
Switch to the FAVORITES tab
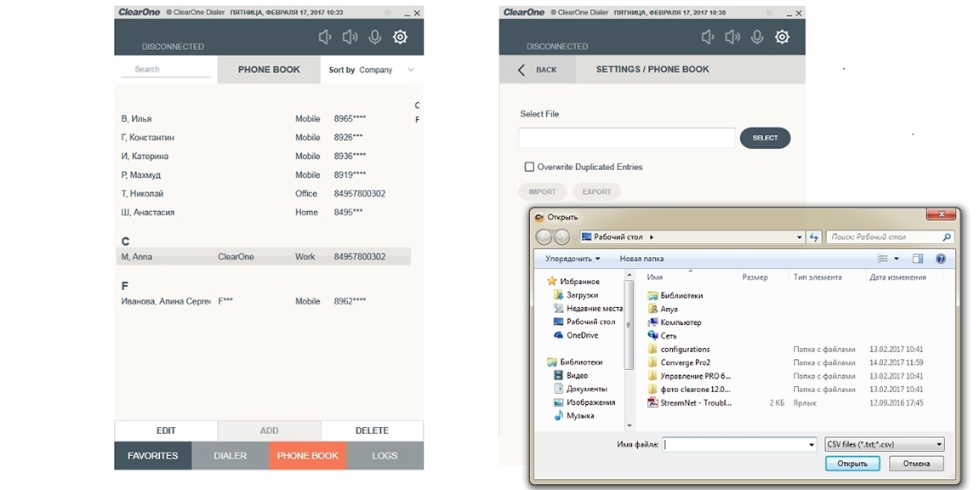tap(153, 456)
